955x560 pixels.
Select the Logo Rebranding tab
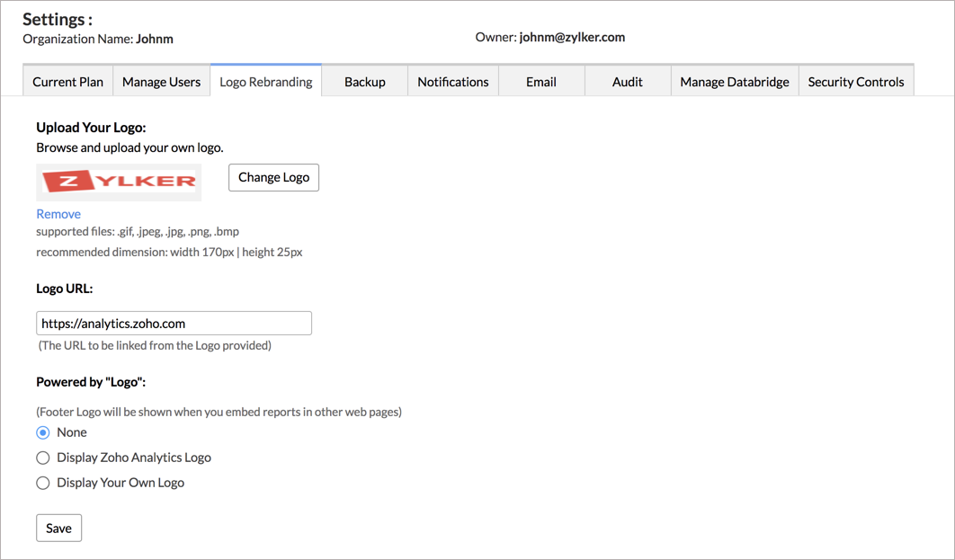click(265, 82)
